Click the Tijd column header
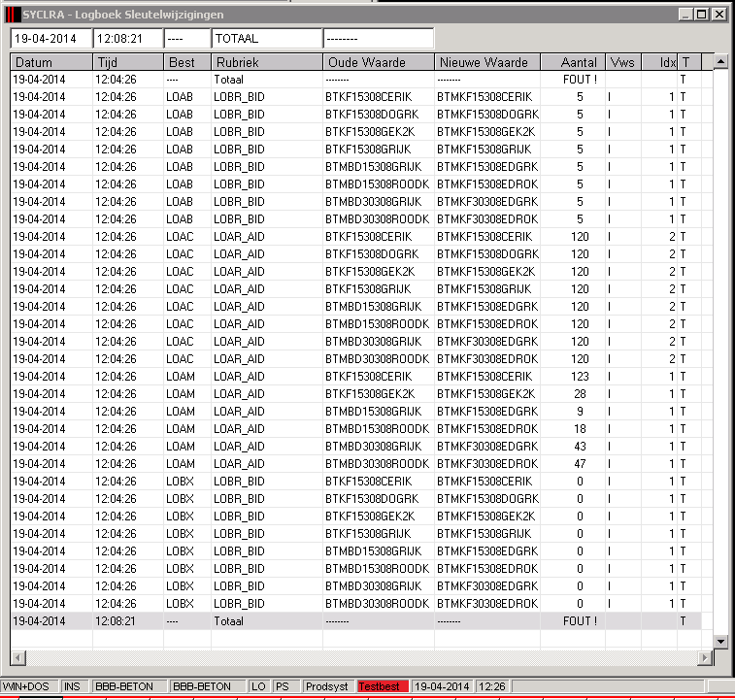735x700 pixels. 128,62
